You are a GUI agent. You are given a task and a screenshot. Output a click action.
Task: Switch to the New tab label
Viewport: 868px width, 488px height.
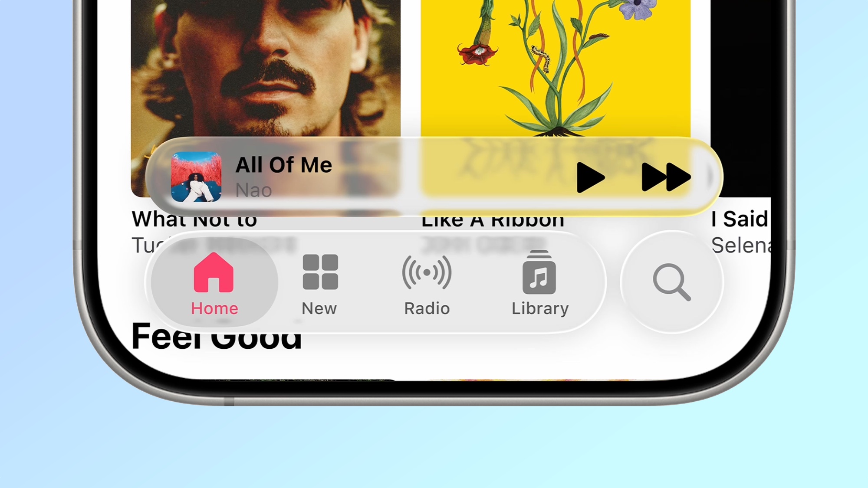tap(319, 308)
